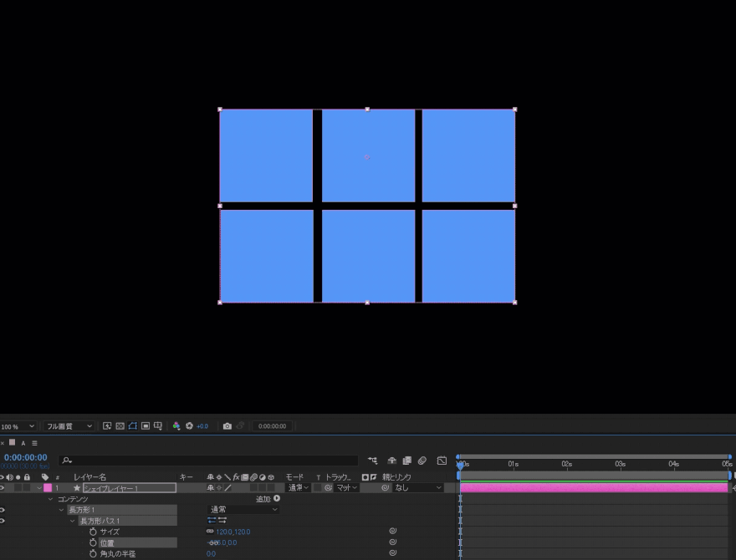The image size is (736, 560).
Task: Click the motion blur enable icon
Action: [x=422, y=461]
